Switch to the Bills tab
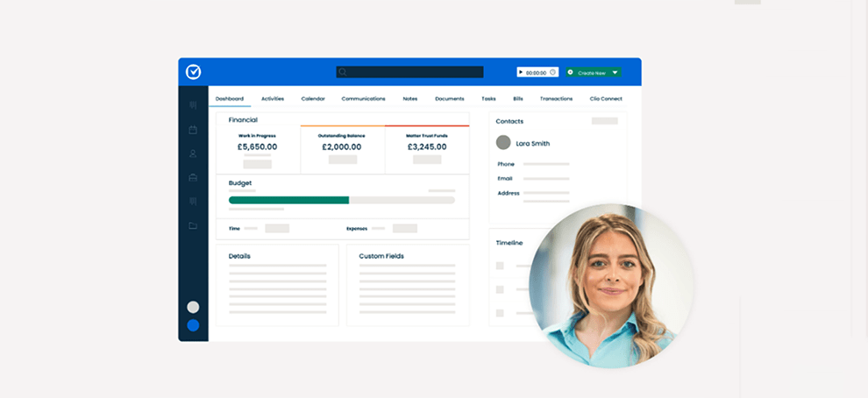 (518, 98)
